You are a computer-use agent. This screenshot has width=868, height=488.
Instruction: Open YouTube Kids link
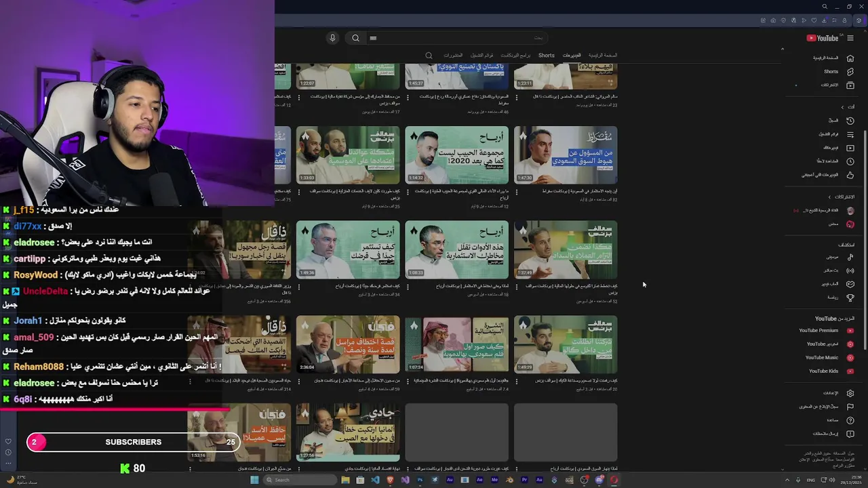point(831,371)
